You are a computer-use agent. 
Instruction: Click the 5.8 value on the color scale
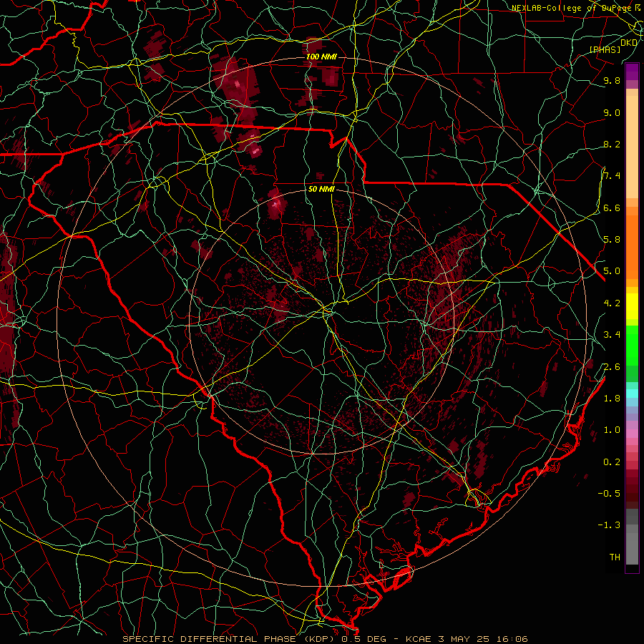[612, 239]
